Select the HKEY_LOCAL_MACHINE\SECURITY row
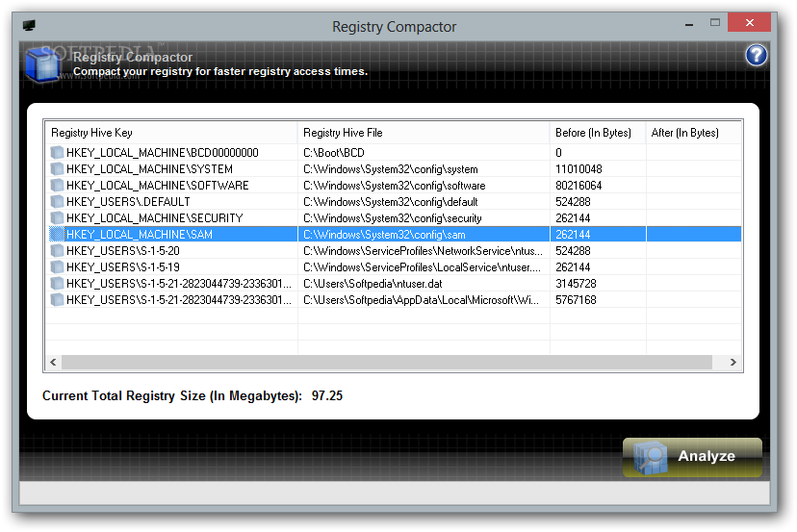 394,218
